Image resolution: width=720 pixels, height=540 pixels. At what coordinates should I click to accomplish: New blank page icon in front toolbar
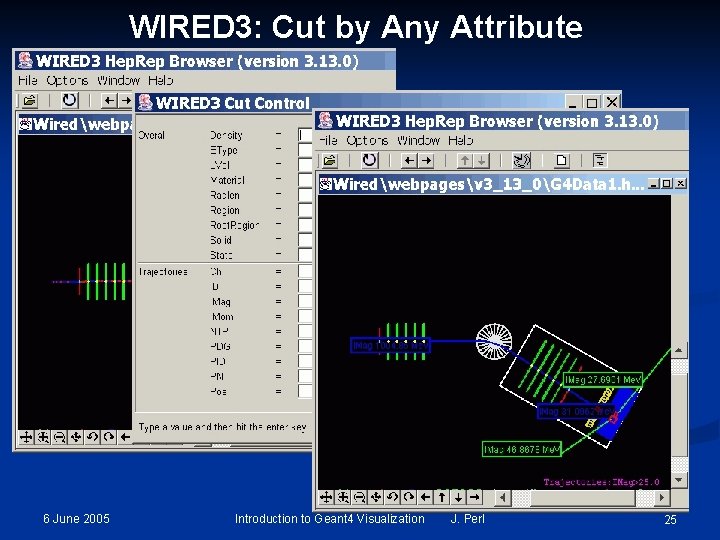coord(561,160)
